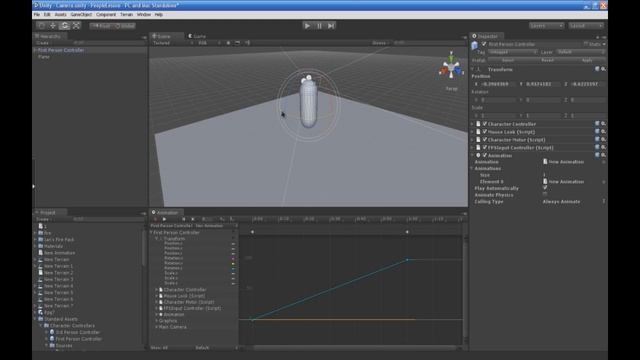The width and height of the screenshot is (640, 360).
Task: Open the Assets menu
Action: point(60,14)
